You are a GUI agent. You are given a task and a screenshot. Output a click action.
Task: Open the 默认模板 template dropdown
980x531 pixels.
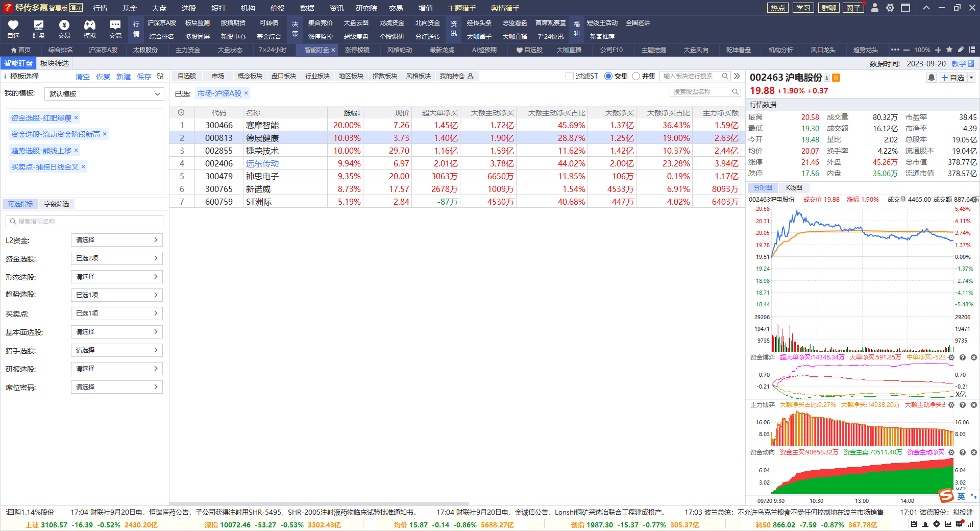pos(104,94)
